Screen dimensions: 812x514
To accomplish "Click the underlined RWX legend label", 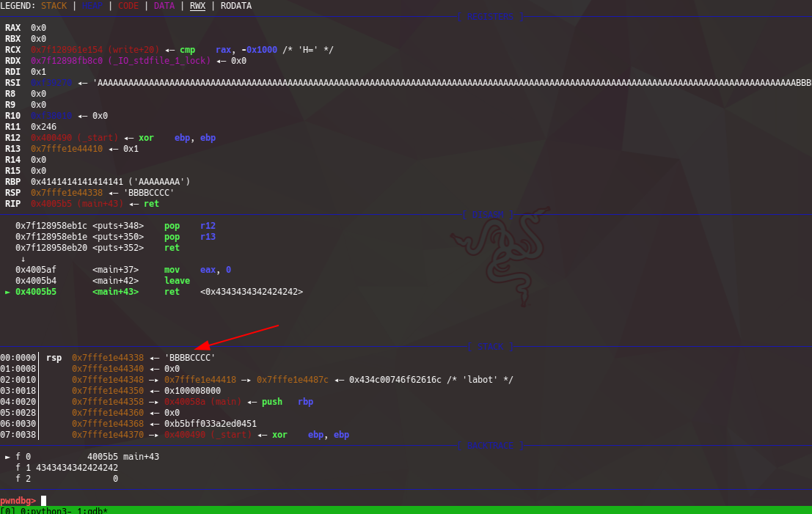I will [x=197, y=6].
